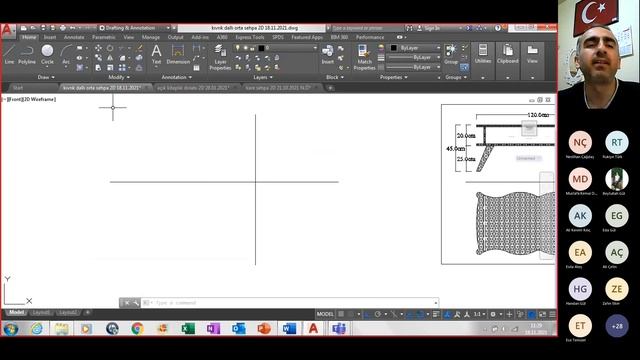Toggle polar tracking in status bar
This screenshot has height=360, width=640.
pyautogui.click(x=378, y=314)
